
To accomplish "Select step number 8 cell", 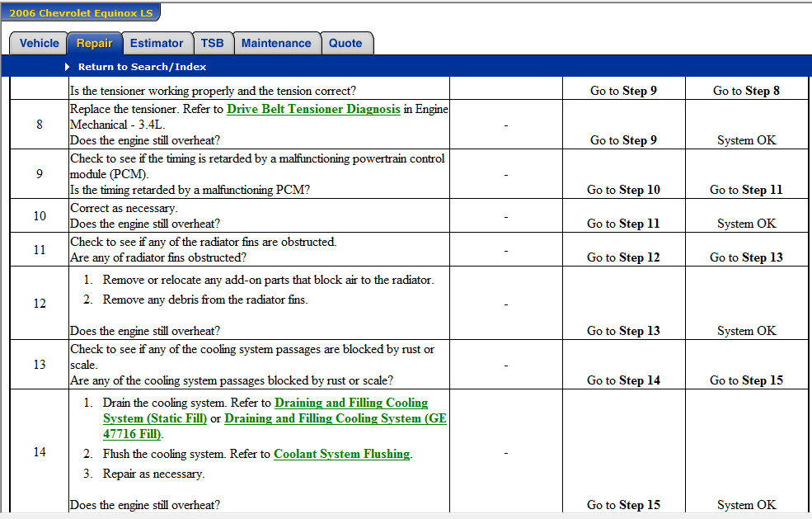I will click(40, 125).
